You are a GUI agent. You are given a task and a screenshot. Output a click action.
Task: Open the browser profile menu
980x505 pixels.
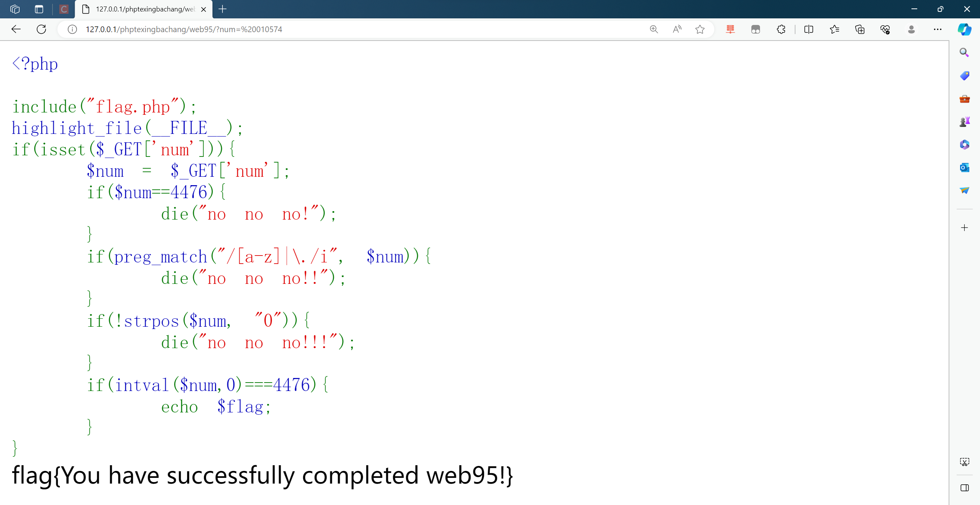pyautogui.click(x=911, y=29)
